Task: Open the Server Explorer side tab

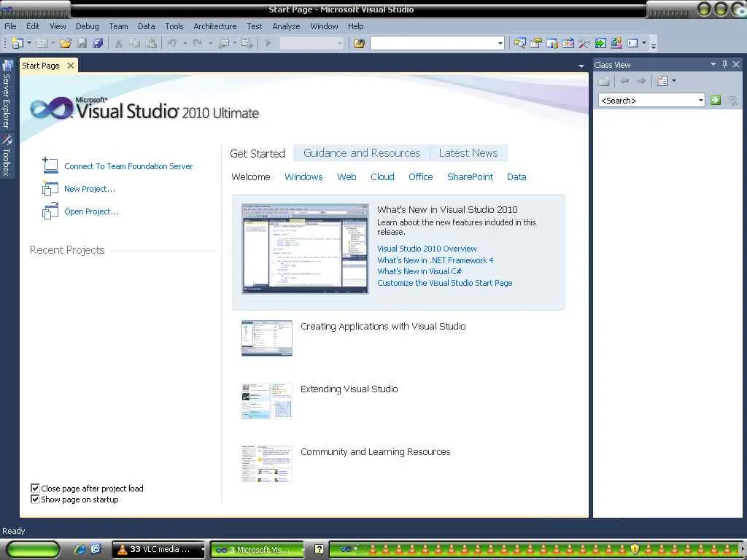Action: tap(7, 94)
